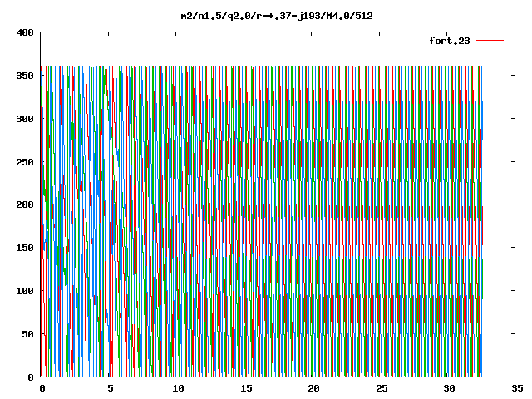Click the x-axis label 35
Screen dimensions: 532x399
pyautogui.click(x=517, y=388)
